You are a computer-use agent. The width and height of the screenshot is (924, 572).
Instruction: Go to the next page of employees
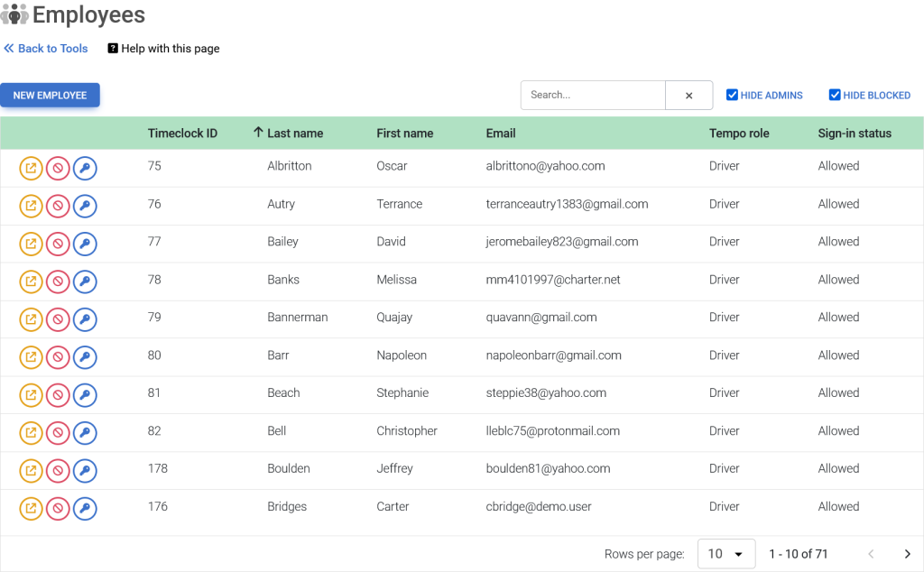click(x=907, y=554)
